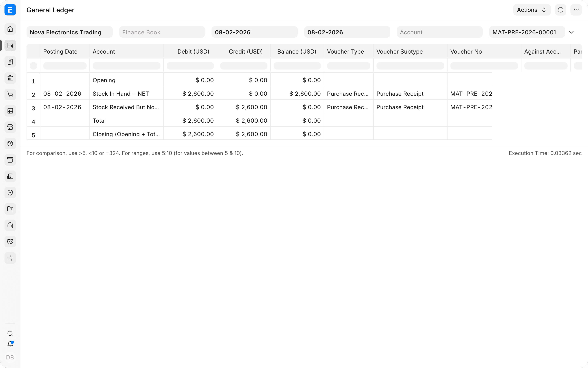Open notifications bell icon

(x=10, y=344)
